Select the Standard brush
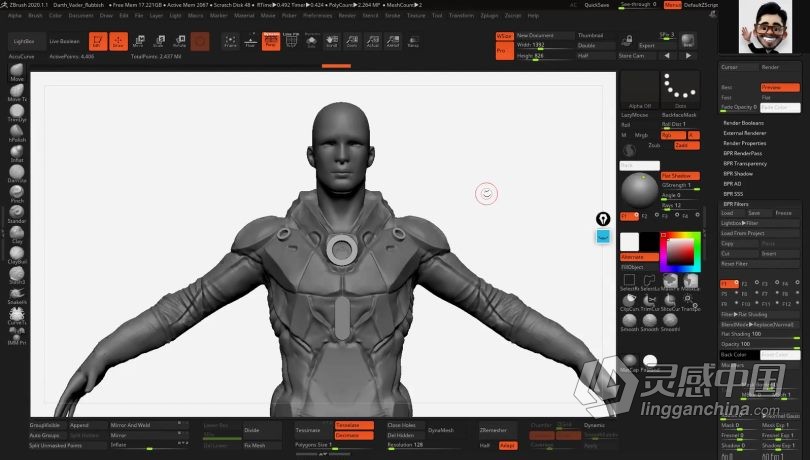Viewport: 810px width, 460px height. coord(17,213)
